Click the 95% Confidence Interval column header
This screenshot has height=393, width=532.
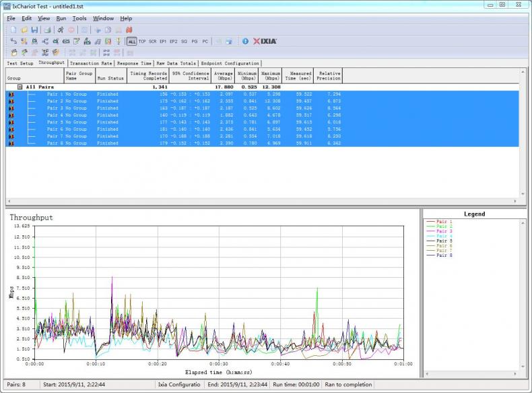click(x=191, y=75)
